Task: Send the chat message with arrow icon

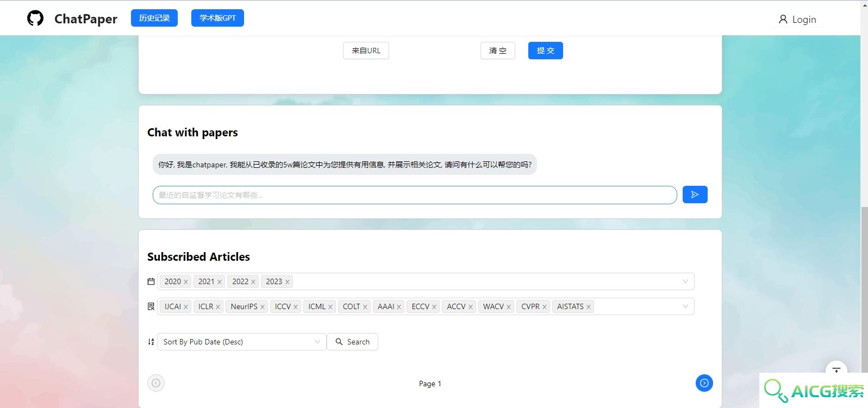Action: click(x=695, y=194)
